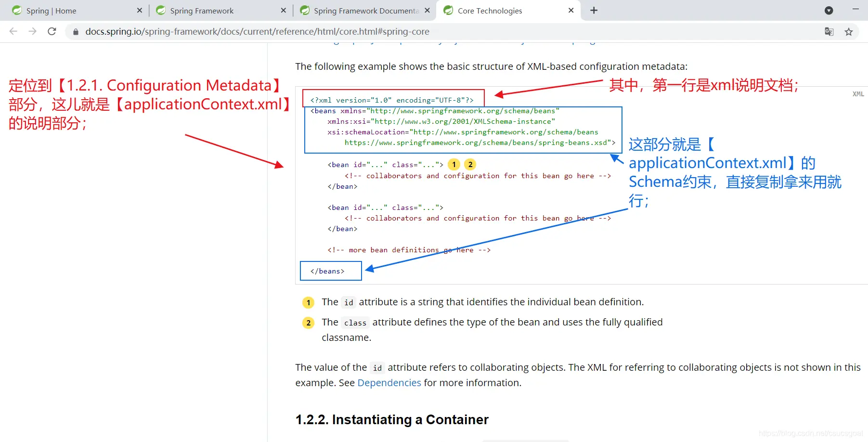Close the Core Technologies tab
This screenshot has width=868, height=442.
tap(571, 11)
